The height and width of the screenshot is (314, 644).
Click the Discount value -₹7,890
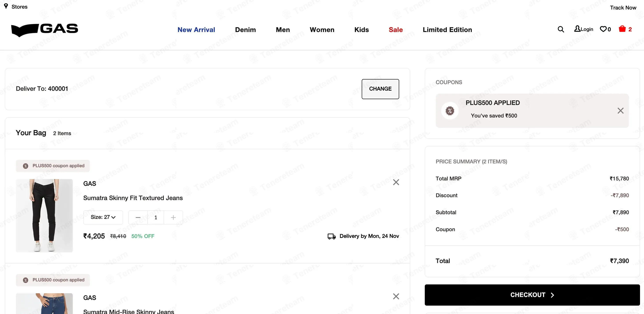[620, 195]
